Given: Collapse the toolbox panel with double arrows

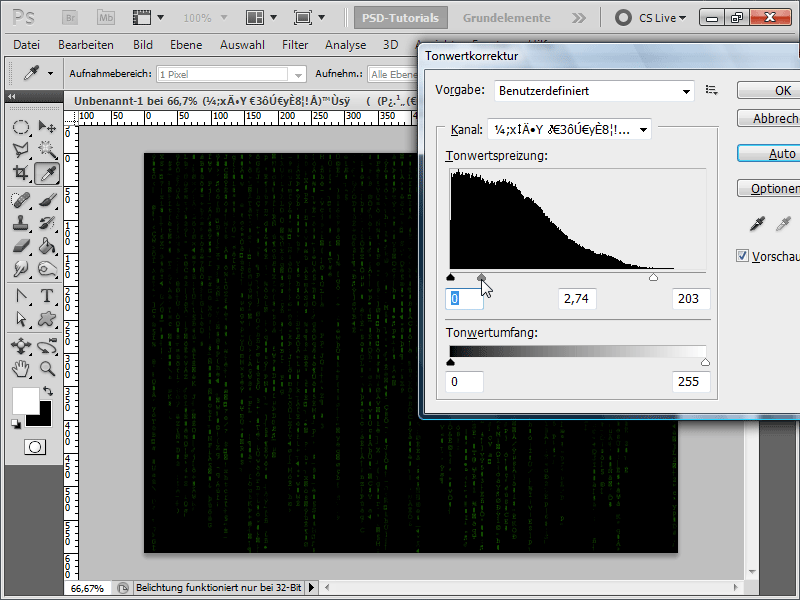Looking at the screenshot, I should pyautogui.click(x=11, y=96).
